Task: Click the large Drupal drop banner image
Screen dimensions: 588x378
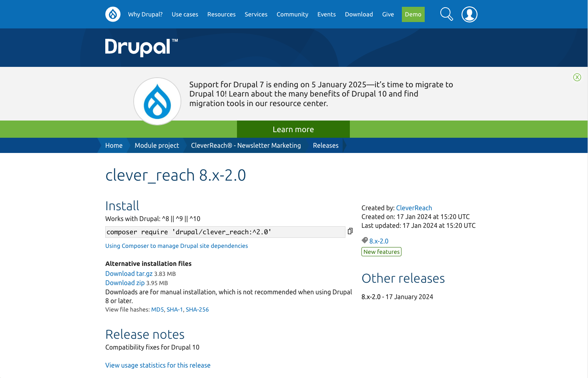Action: click(x=157, y=101)
